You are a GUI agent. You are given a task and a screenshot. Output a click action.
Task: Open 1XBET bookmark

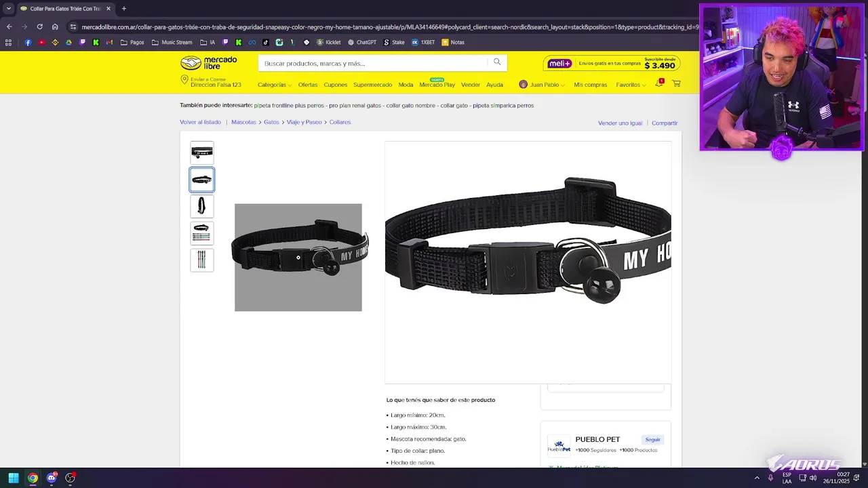422,42
